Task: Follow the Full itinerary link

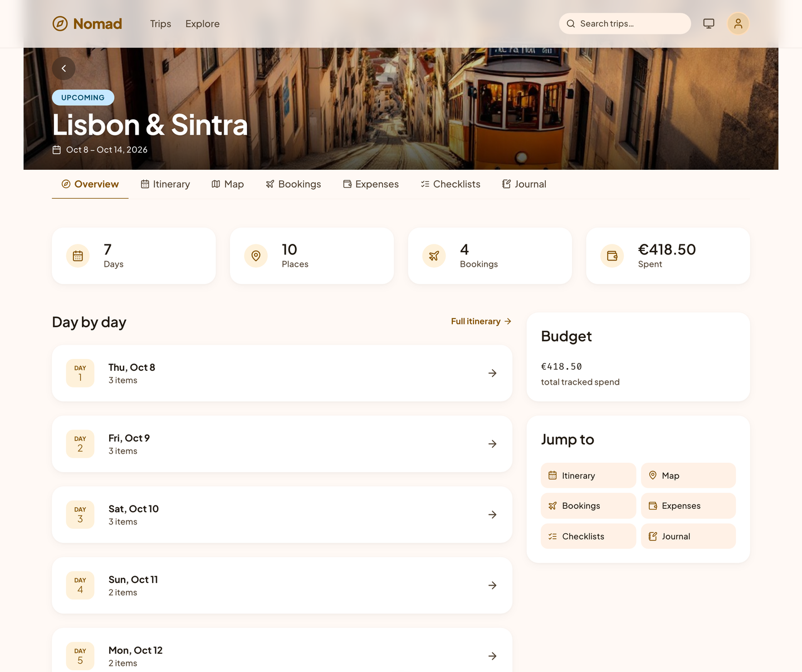Action: coord(481,321)
